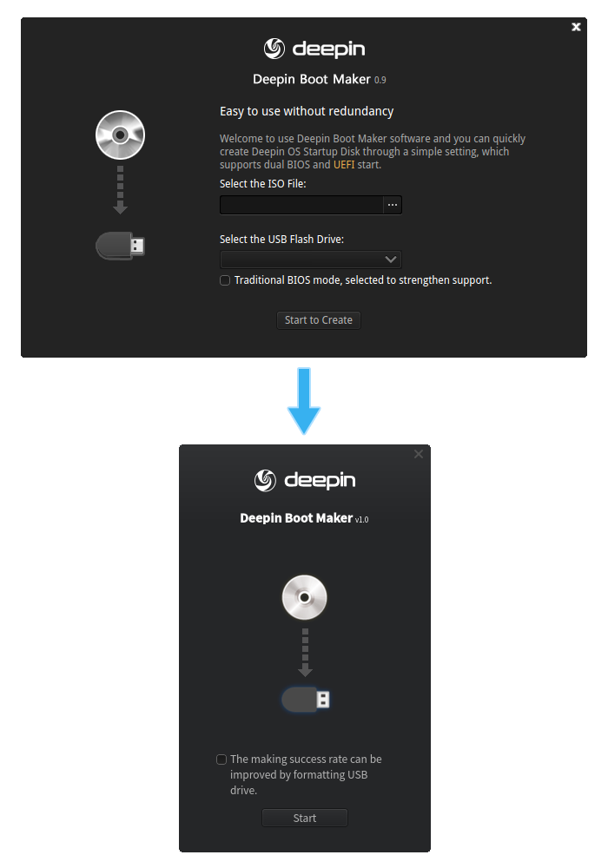Tick the format USB drive checkbox
The height and width of the screenshot is (868, 608).
point(221,759)
